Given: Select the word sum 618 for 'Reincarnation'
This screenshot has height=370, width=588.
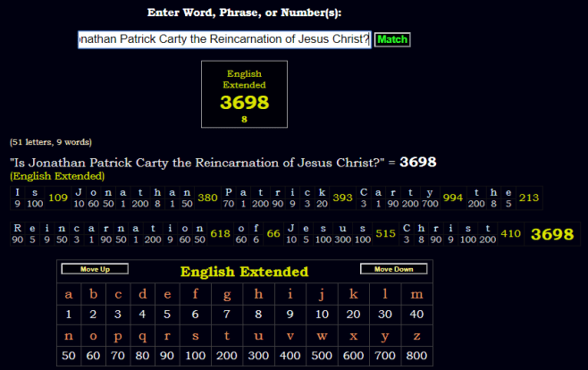Looking at the screenshot, I should pyautogui.click(x=220, y=233).
